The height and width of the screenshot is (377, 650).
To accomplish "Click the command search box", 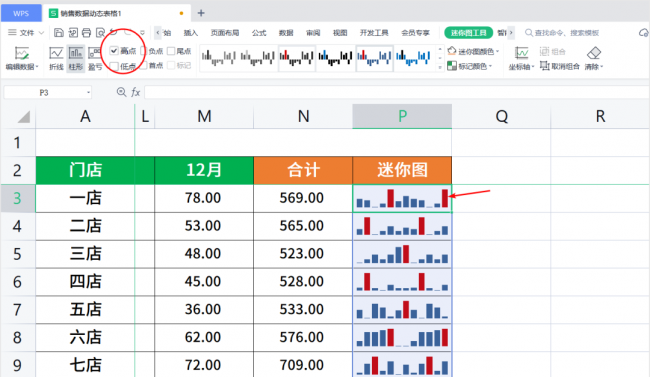I will pyautogui.click(x=562, y=33).
